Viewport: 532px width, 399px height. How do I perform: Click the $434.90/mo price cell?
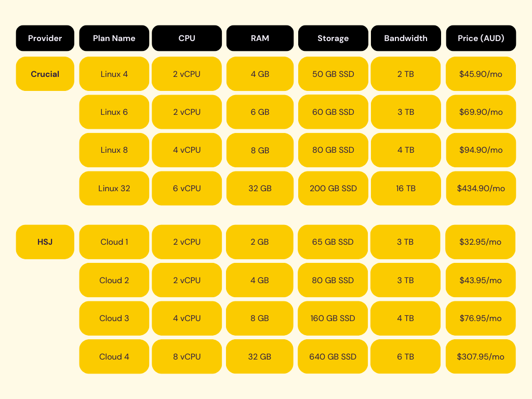point(481,188)
